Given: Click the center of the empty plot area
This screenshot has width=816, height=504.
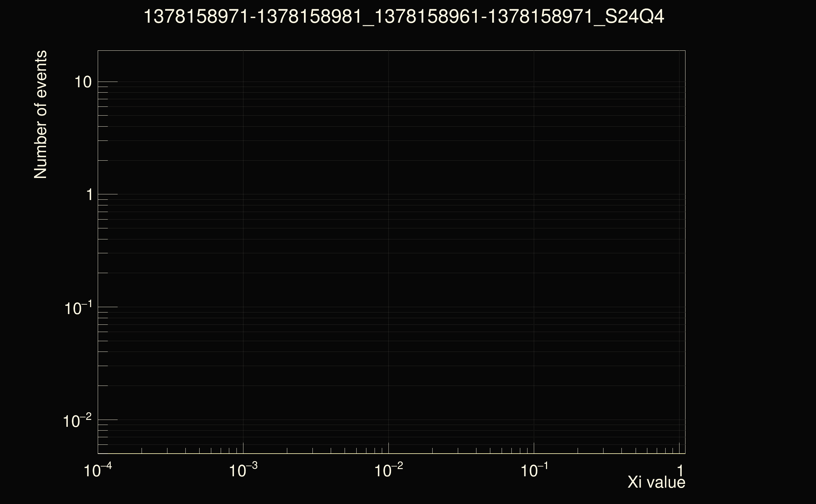Looking at the screenshot, I should pos(391,252).
